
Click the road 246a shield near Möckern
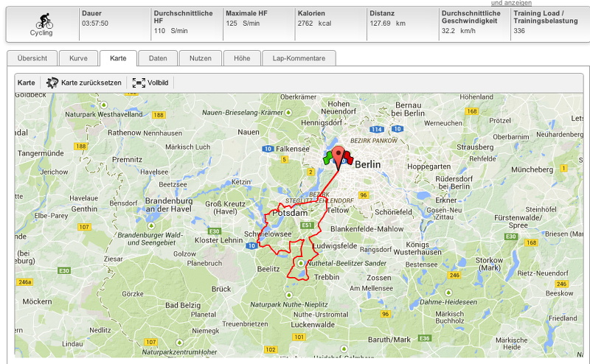(x=25, y=282)
